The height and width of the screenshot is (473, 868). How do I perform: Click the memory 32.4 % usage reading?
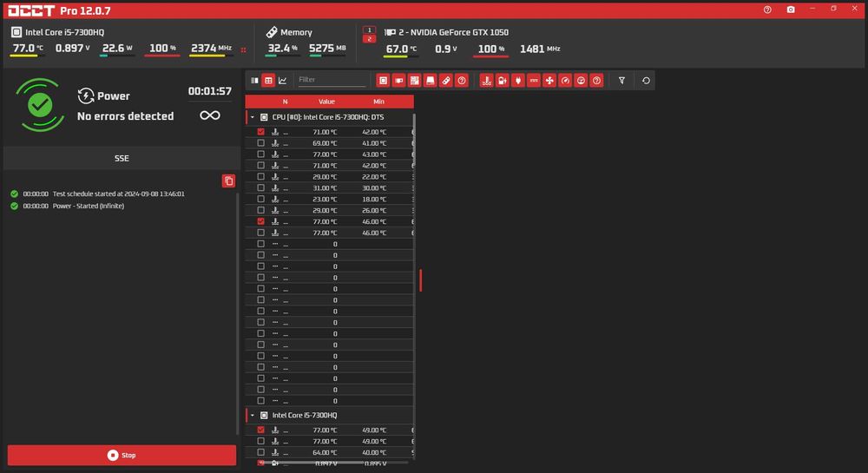tap(282, 48)
